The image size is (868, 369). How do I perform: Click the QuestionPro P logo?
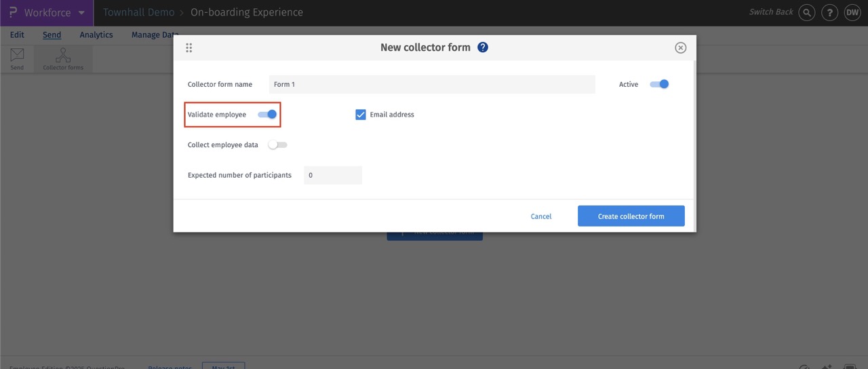[12, 12]
